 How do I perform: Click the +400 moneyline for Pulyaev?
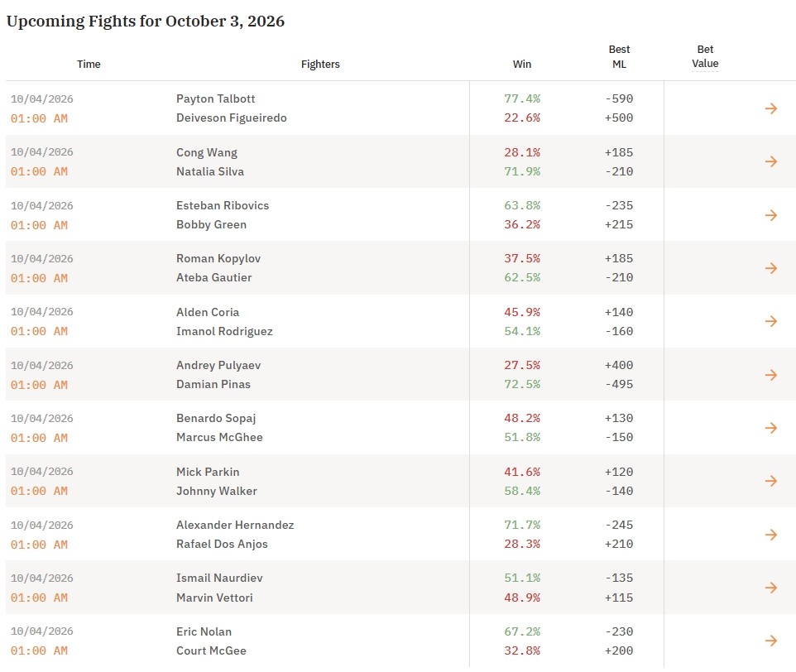(x=619, y=366)
